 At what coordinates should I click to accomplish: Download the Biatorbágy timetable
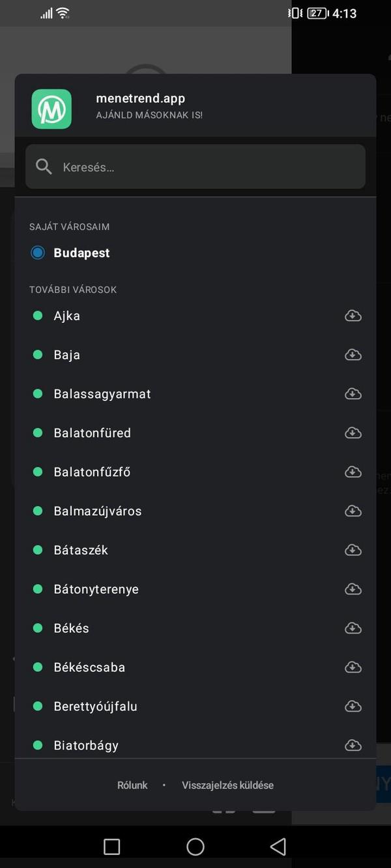(353, 745)
